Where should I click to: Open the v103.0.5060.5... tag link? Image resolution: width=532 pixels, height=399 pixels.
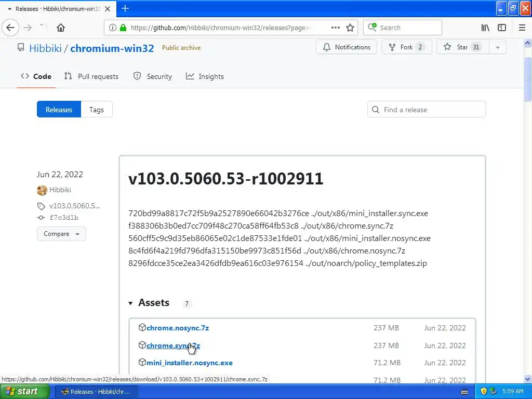coord(75,206)
